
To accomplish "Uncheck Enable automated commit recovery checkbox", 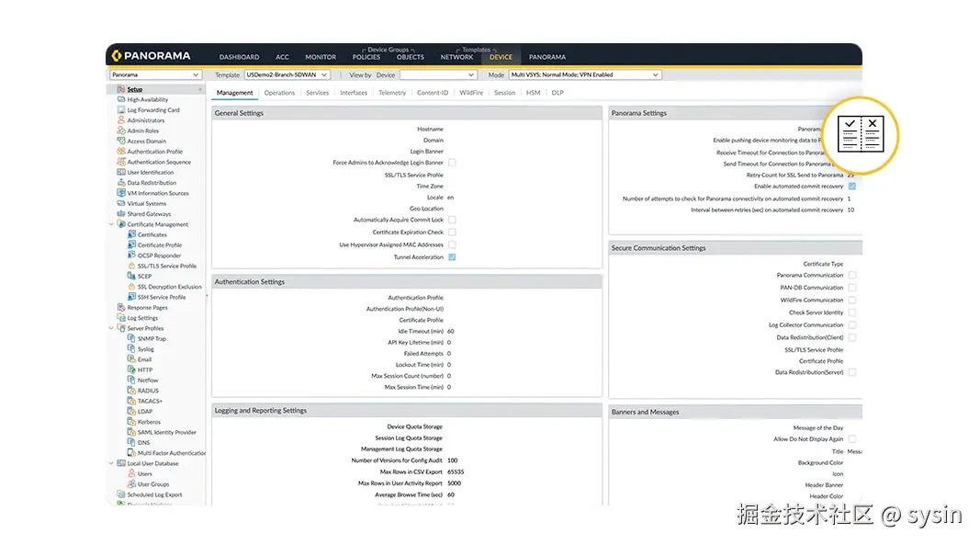I will [x=852, y=187].
